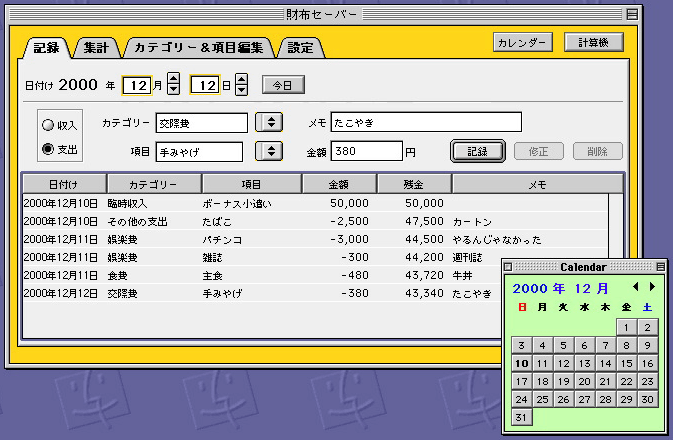This screenshot has height=440, width=673.
Task: Open the 設定 tab
Action: pos(300,48)
